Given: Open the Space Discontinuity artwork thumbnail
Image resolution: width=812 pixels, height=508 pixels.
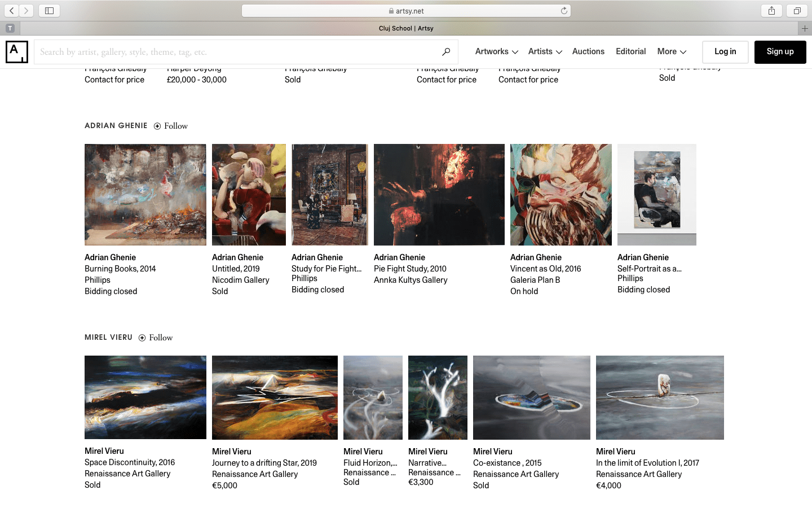Looking at the screenshot, I should [145, 397].
